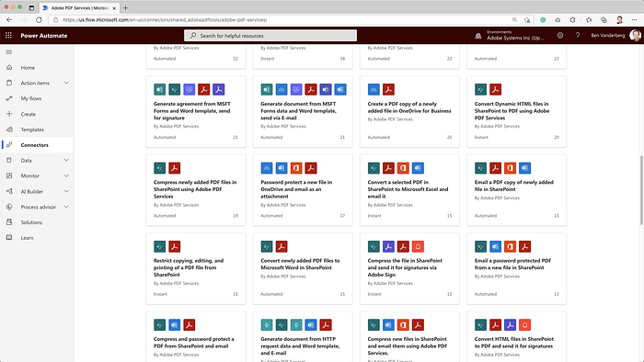
Task: Open the browser ellipsis menu
Action: click(x=635, y=19)
